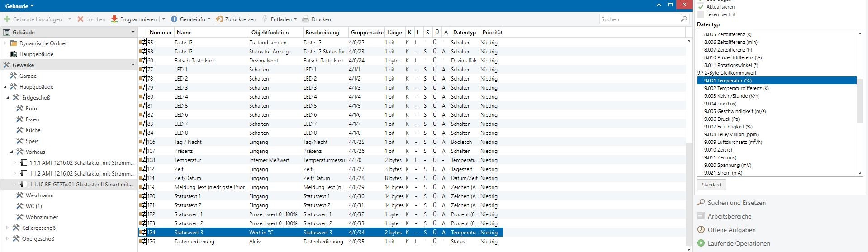Image resolution: width=868 pixels, height=252 pixels.
Task: Select the Garage tree item
Action: click(28, 76)
